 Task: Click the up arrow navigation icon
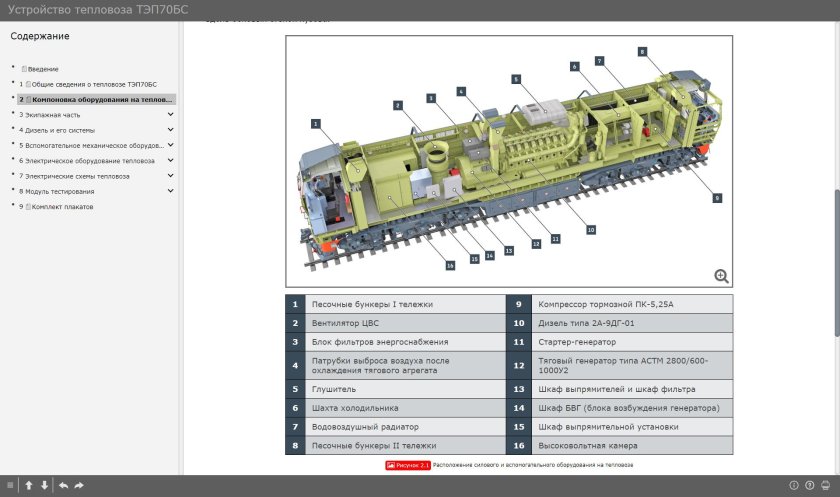click(29, 485)
